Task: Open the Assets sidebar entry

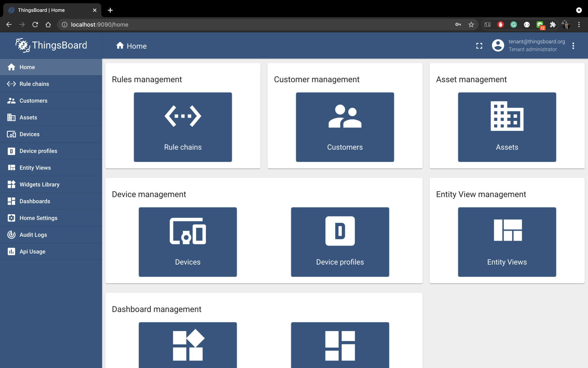Action: (x=28, y=117)
